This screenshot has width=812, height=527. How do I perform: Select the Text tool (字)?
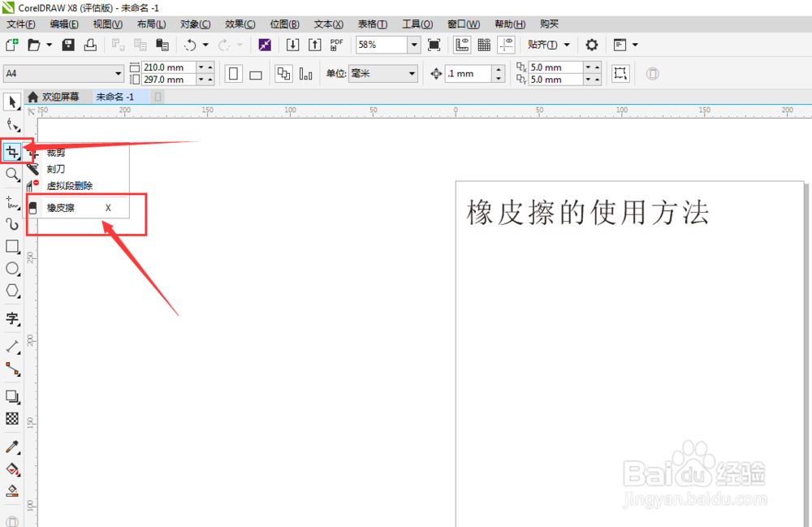[x=12, y=318]
